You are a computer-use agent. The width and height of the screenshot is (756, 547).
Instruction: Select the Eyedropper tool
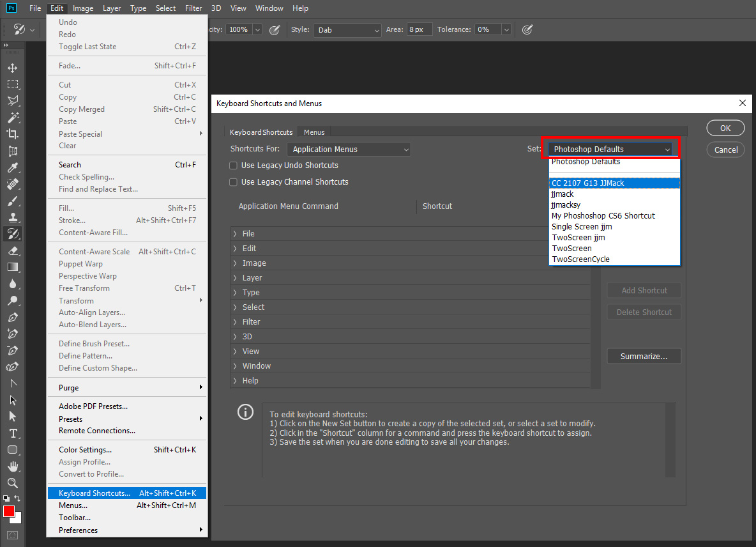click(13, 167)
